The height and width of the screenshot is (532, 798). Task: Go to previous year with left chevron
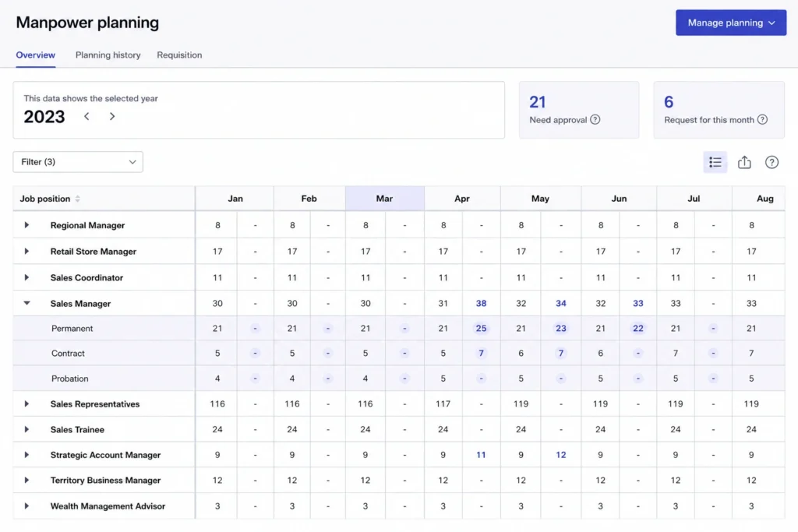point(87,117)
